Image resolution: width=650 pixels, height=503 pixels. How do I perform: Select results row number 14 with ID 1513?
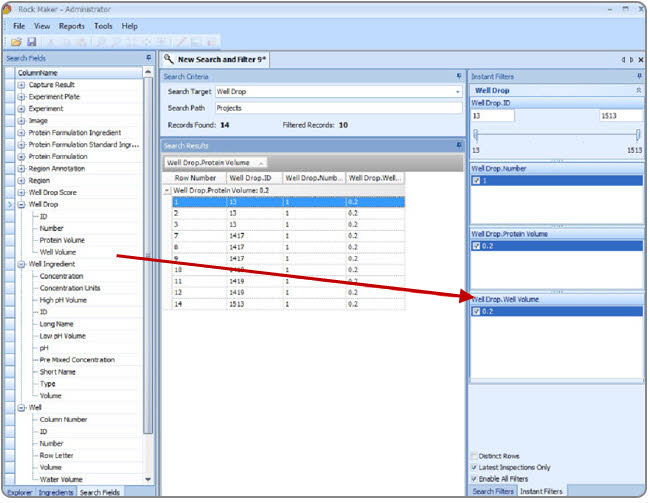click(289, 304)
